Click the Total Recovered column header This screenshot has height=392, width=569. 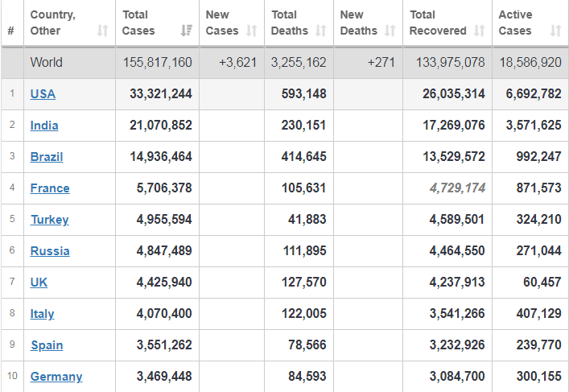(x=447, y=23)
